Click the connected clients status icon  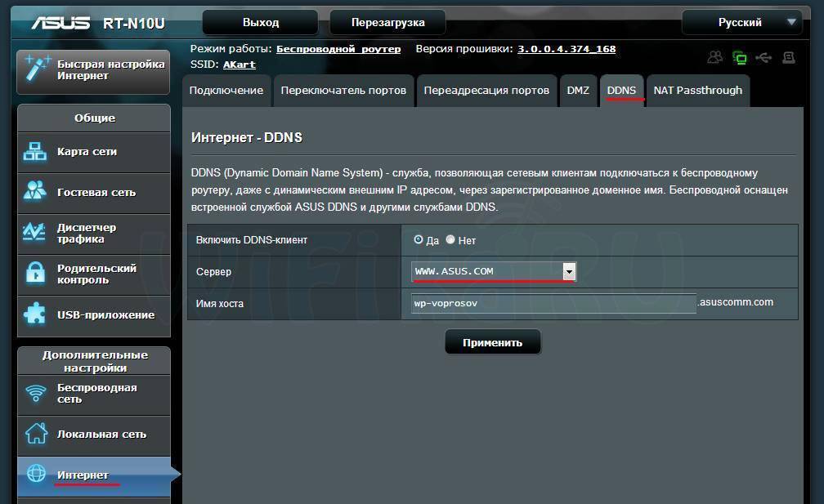click(715, 58)
